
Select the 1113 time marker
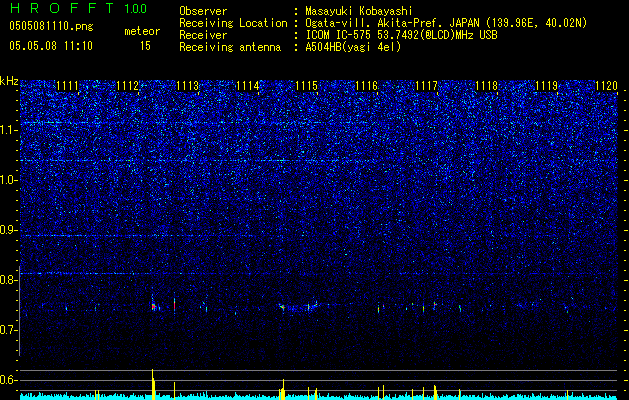pos(187,86)
